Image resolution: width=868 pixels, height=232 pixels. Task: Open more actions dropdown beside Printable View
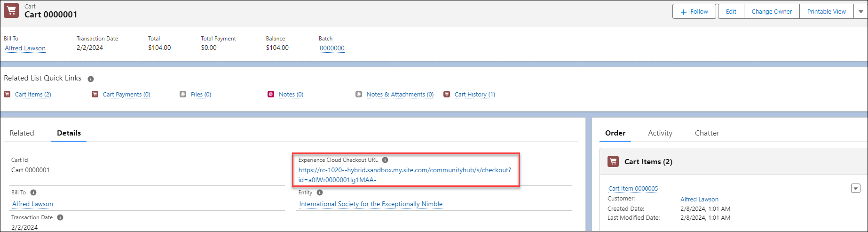pos(860,11)
